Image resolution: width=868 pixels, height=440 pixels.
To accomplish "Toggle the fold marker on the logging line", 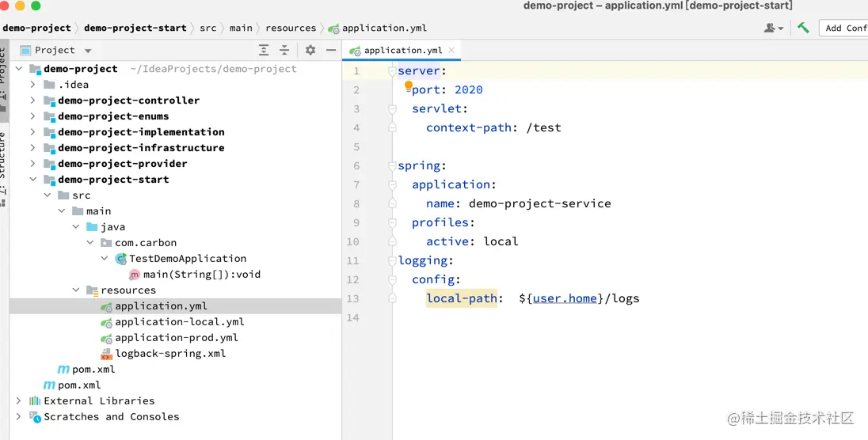I will tap(392, 261).
